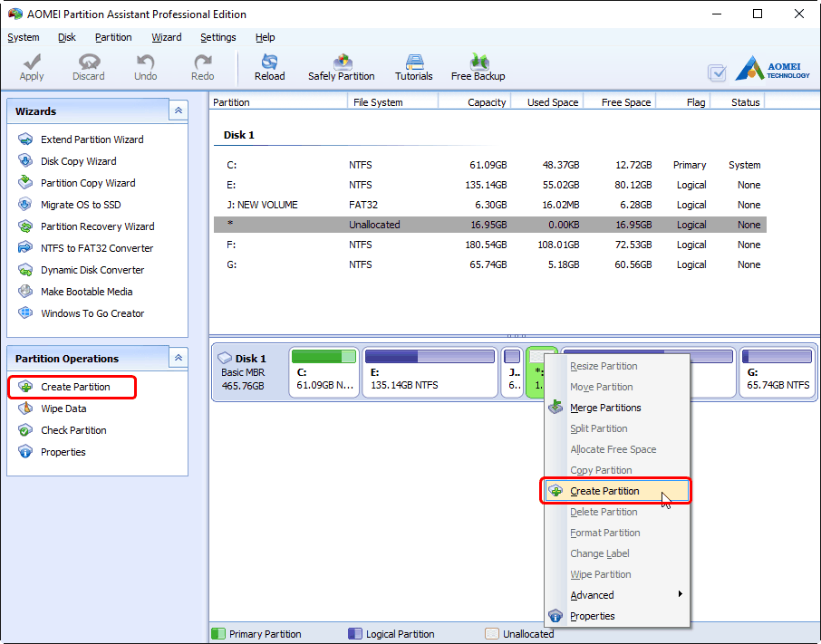Open the Wizard menu
821x644 pixels.
[167, 37]
